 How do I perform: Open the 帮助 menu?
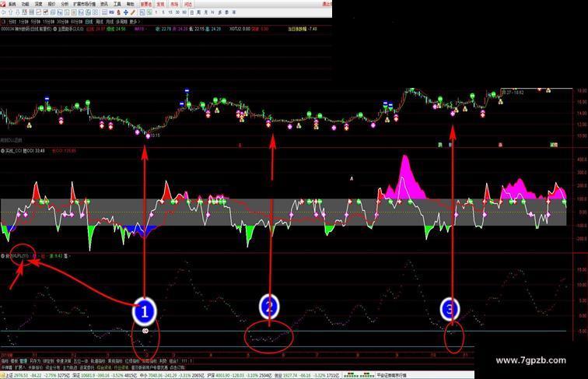tap(130, 4)
